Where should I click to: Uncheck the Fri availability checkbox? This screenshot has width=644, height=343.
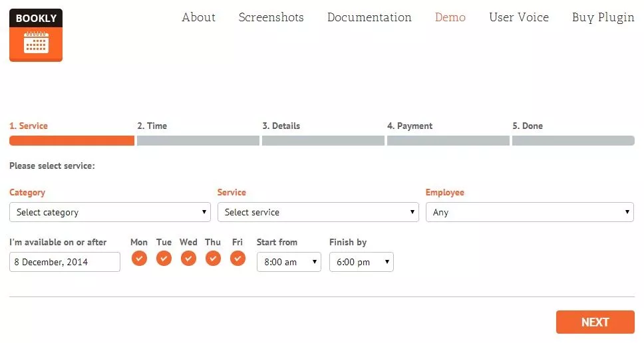pos(238,259)
